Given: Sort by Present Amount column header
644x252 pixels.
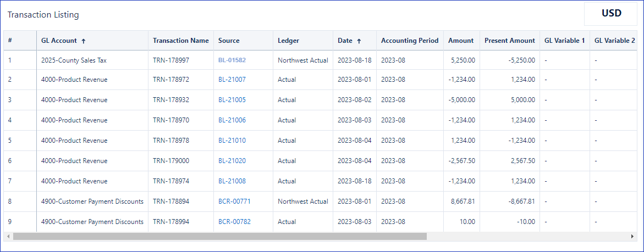Looking at the screenshot, I should [x=510, y=41].
